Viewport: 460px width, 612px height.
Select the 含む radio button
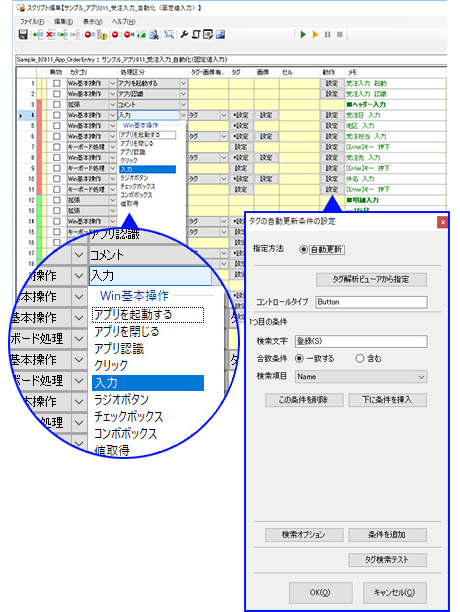pos(359,358)
